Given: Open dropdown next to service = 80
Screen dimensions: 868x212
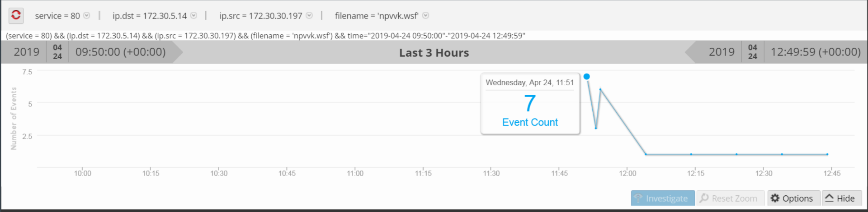Looking at the screenshot, I should [87, 15].
